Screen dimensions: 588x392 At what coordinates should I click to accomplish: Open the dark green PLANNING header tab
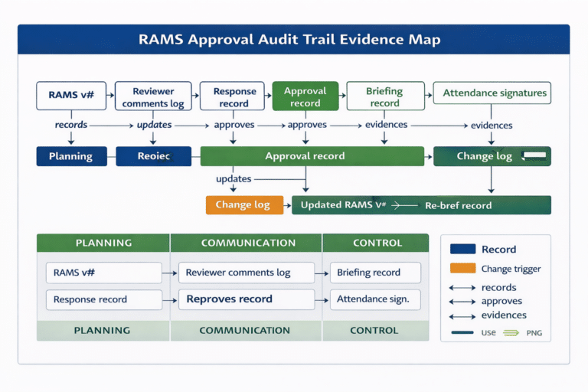(x=103, y=243)
